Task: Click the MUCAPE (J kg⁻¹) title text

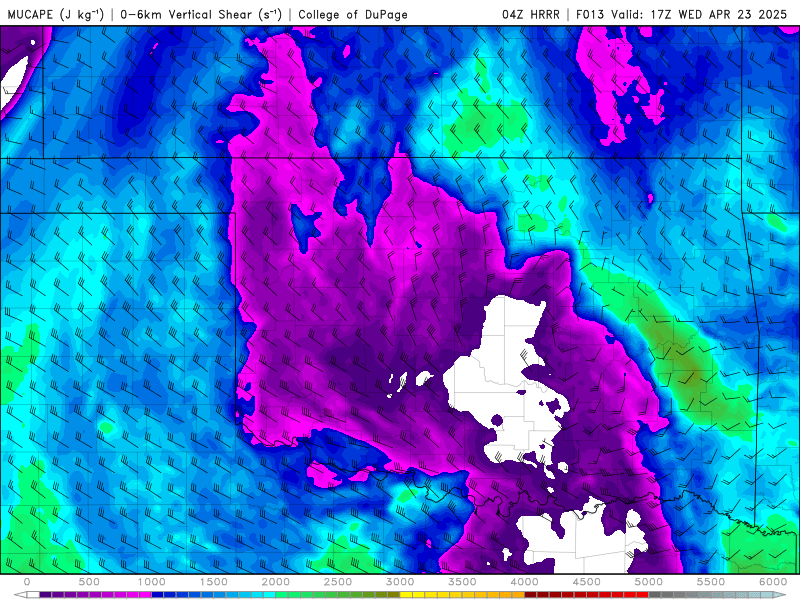Action: click(55, 14)
